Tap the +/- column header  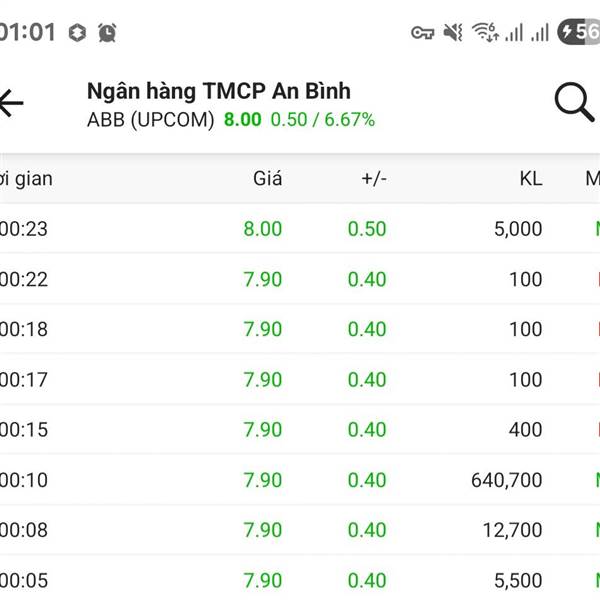374,179
